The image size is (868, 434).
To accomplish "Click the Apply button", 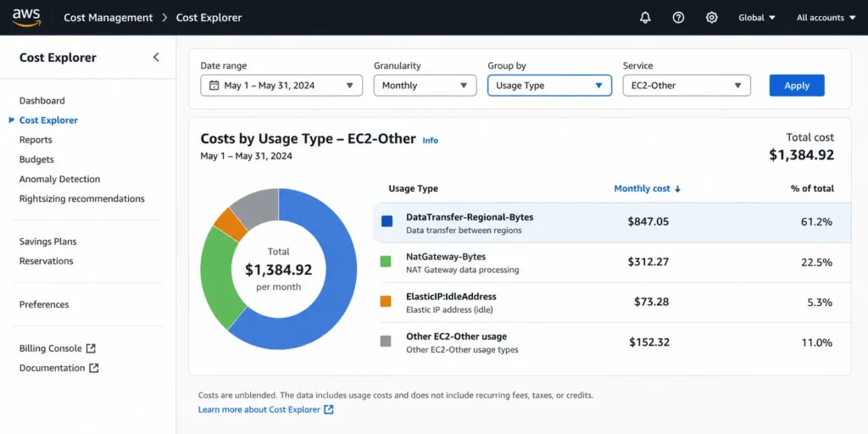I will tap(797, 86).
